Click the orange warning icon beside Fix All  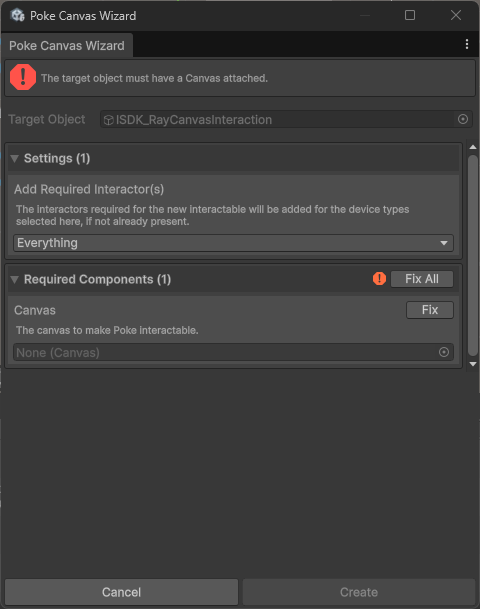(x=379, y=278)
